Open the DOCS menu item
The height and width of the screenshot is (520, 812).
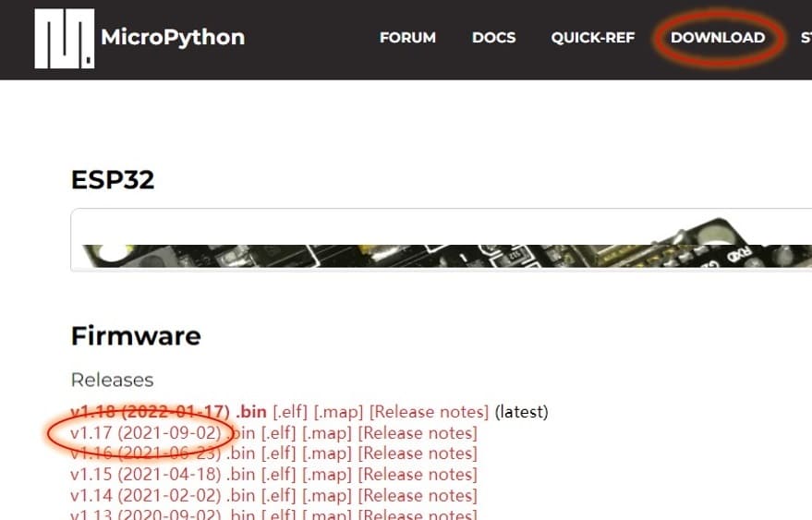coord(493,38)
